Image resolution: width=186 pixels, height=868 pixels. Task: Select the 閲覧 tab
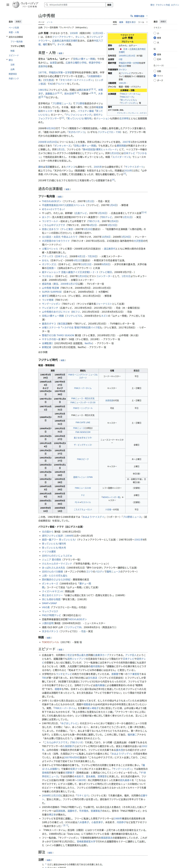(115, 22)
